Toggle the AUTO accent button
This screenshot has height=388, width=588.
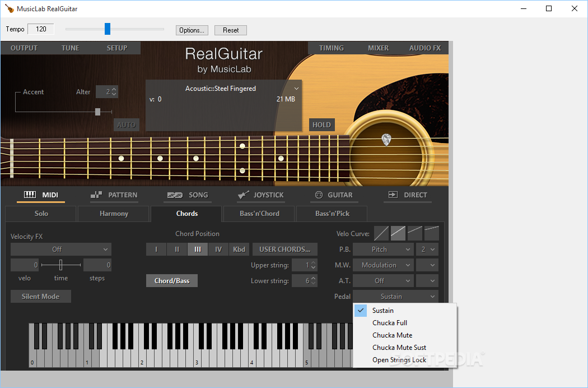pos(127,124)
